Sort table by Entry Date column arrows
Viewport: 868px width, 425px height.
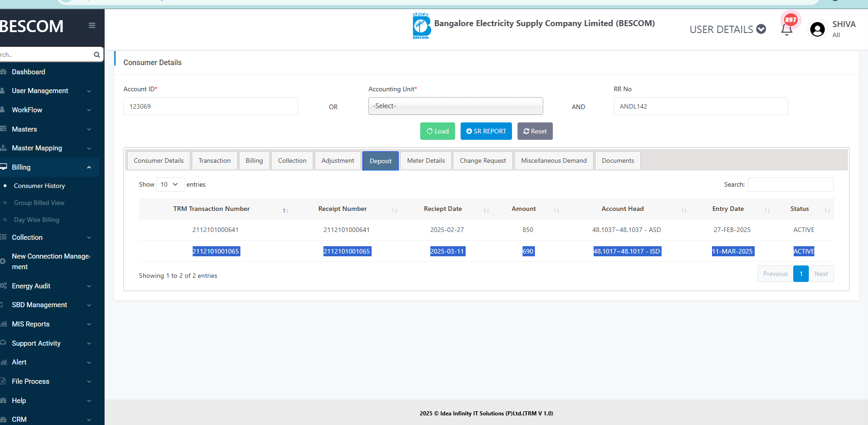[767, 210]
